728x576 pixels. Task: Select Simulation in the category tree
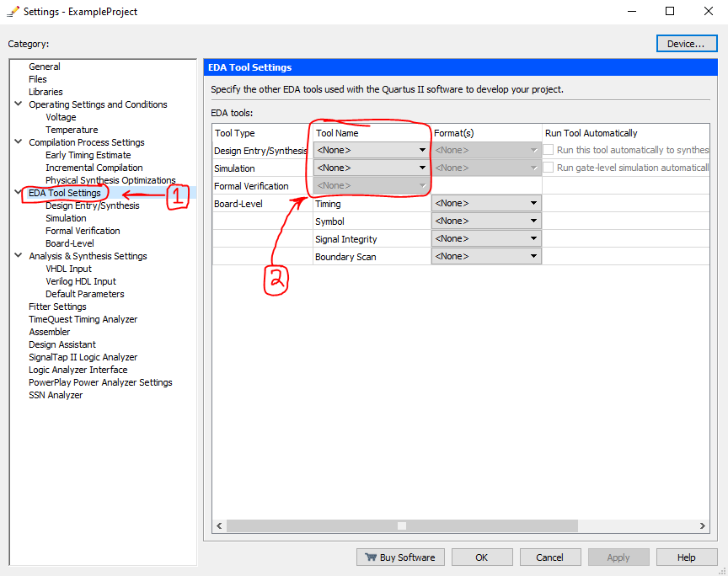pos(66,218)
